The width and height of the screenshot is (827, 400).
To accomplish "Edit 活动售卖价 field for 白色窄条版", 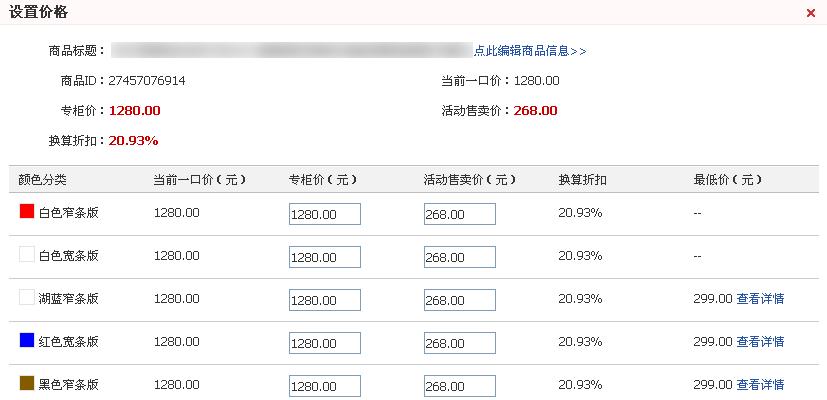I will pos(460,214).
